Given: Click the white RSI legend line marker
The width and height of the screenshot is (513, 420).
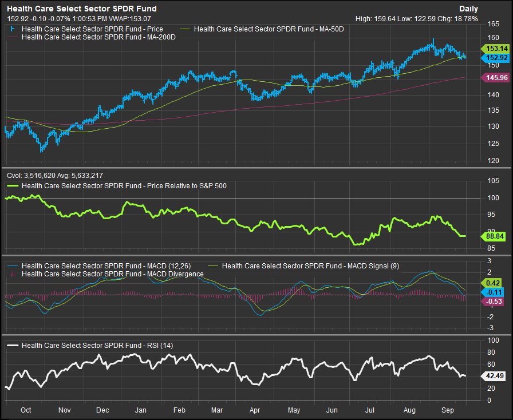Looking at the screenshot, I should (13, 346).
